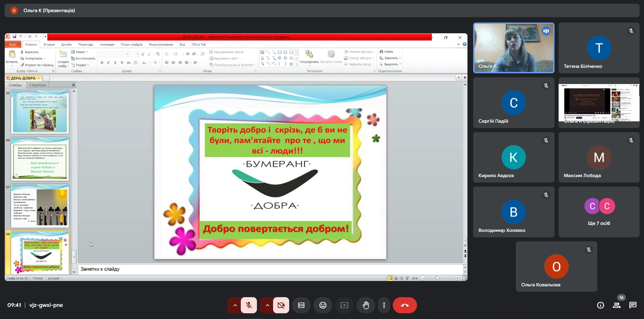Viewport: 644px width, 319px height.
Task: Adjust the PowerPoint zoom slider
Action: pyautogui.click(x=437, y=278)
